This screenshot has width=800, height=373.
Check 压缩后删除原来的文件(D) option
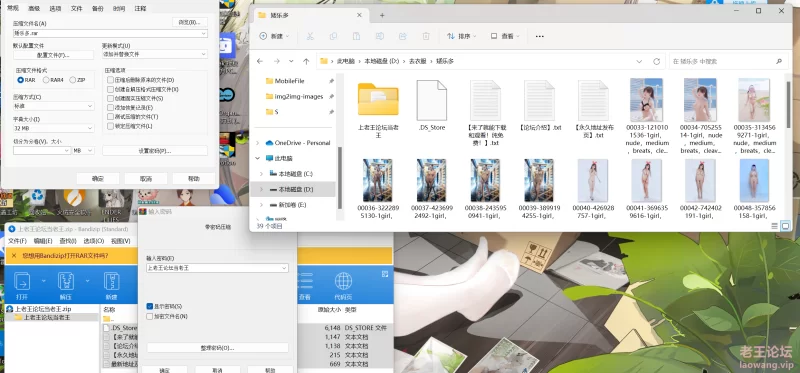point(110,80)
